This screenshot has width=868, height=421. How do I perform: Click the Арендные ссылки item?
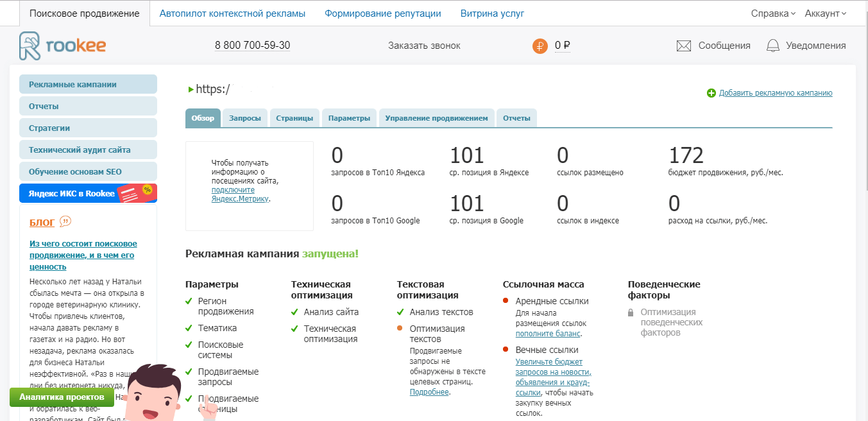[552, 301]
